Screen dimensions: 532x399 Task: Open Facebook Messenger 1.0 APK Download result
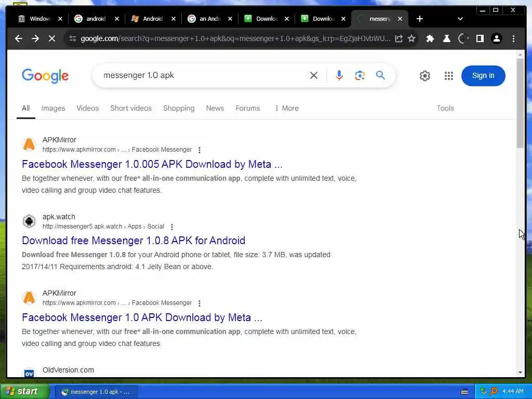tap(142, 317)
